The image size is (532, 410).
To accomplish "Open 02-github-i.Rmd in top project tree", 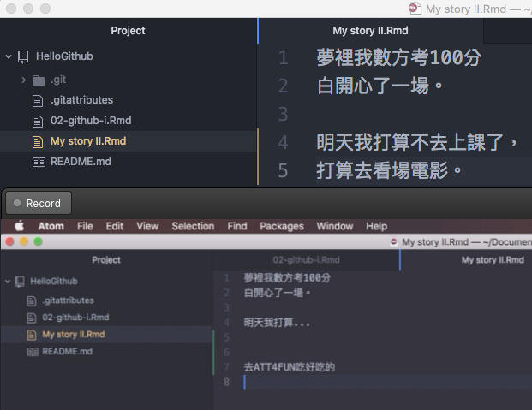I will (x=91, y=121).
